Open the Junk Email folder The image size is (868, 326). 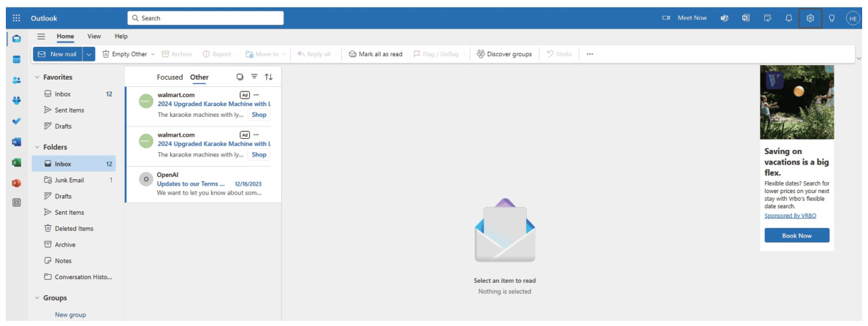[74, 180]
